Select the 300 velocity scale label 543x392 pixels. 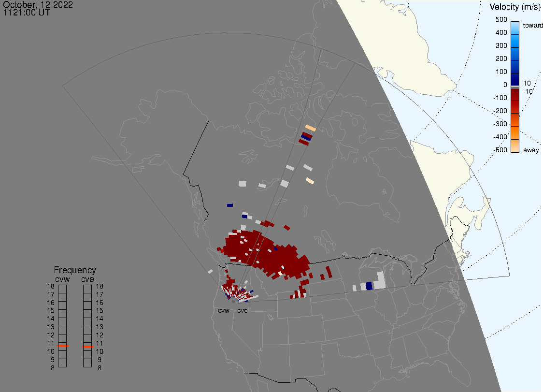501,46
